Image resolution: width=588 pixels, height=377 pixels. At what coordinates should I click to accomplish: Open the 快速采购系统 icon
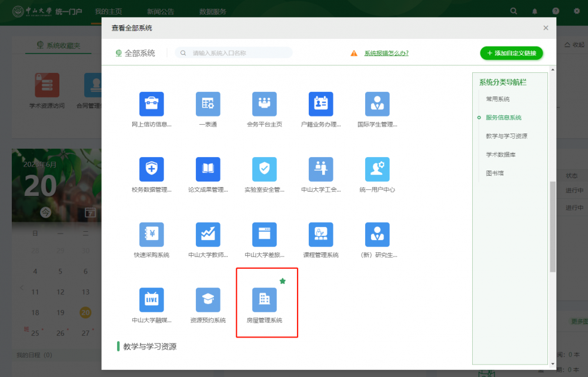152,235
